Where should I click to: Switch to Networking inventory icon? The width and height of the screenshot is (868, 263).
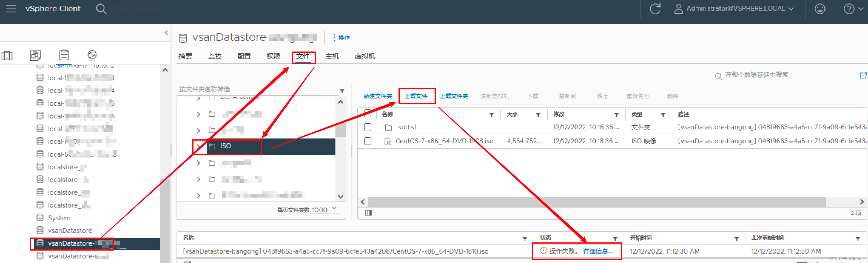click(x=92, y=55)
